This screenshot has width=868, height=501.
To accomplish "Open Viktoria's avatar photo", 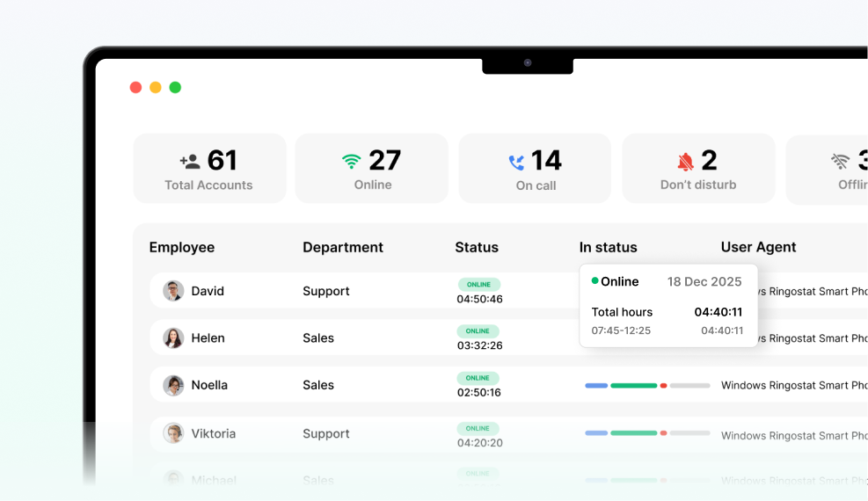I will tap(173, 433).
